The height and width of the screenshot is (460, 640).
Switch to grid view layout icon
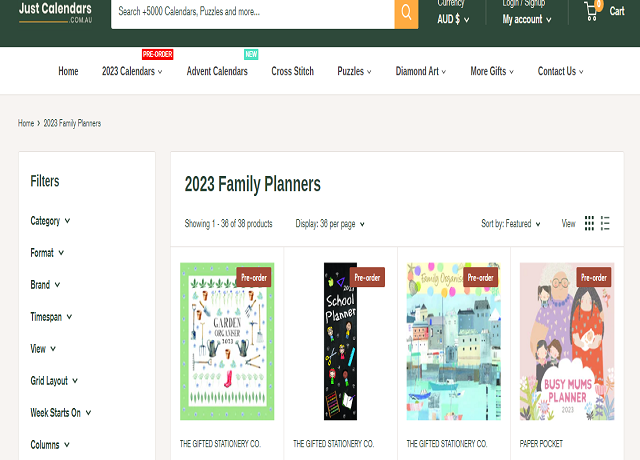point(590,224)
